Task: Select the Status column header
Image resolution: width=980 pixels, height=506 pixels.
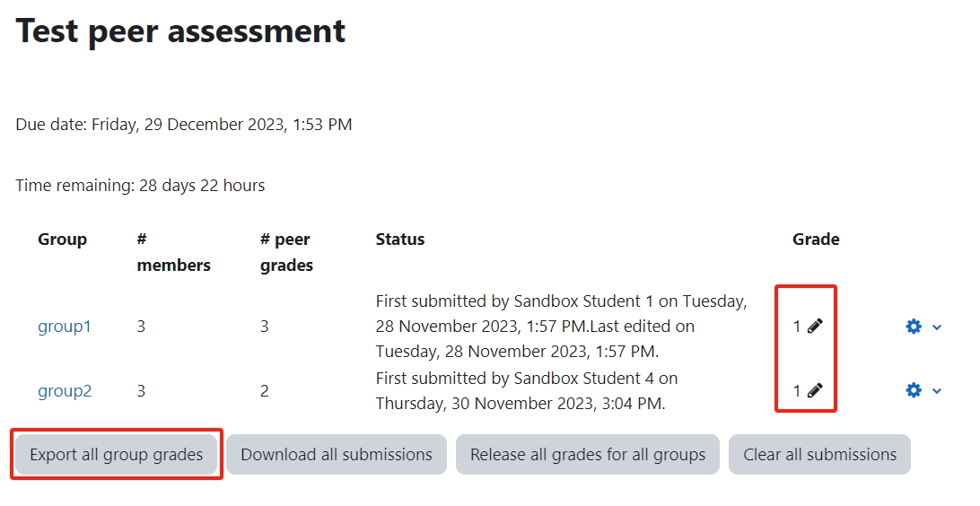Action: click(400, 240)
